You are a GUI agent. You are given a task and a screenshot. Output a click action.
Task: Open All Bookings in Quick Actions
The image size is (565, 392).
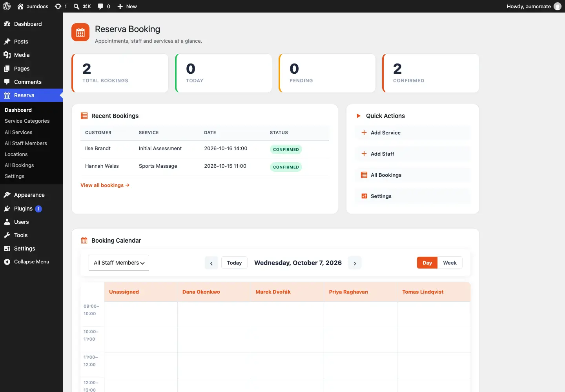coord(413,175)
